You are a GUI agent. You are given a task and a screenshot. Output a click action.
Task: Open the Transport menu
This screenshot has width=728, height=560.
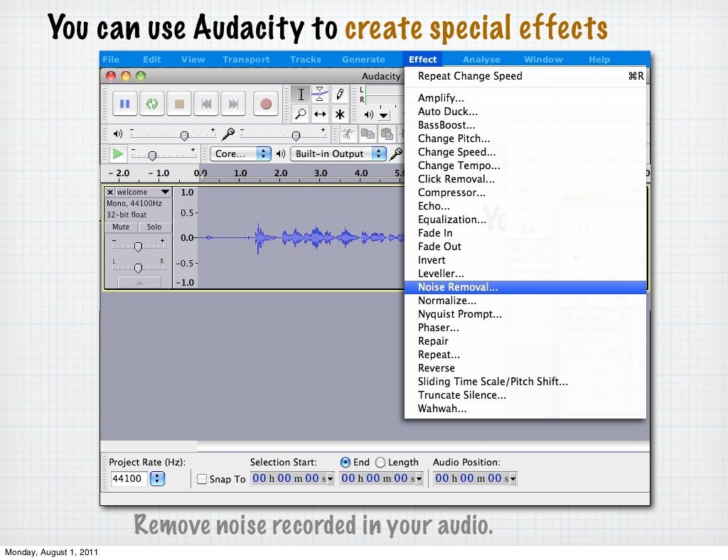pos(246,60)
